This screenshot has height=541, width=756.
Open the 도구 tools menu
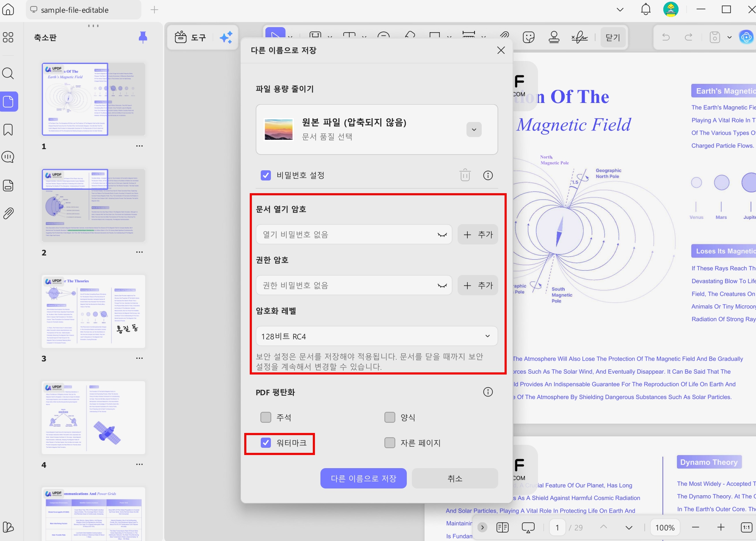tap(190, 37)
